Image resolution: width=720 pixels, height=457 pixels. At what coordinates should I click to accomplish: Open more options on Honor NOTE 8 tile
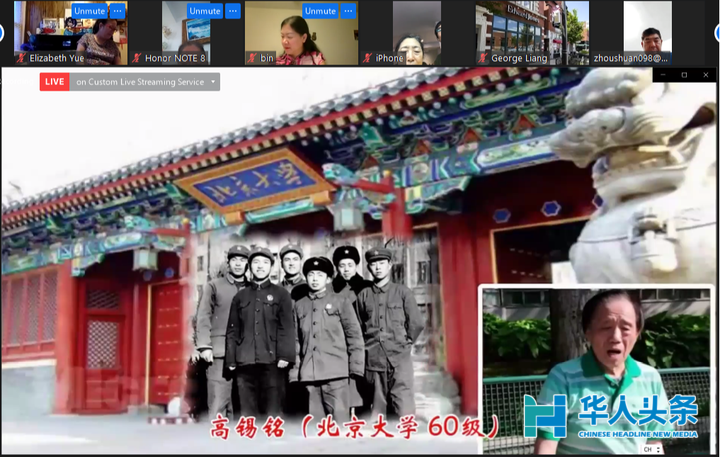[233, 11]
